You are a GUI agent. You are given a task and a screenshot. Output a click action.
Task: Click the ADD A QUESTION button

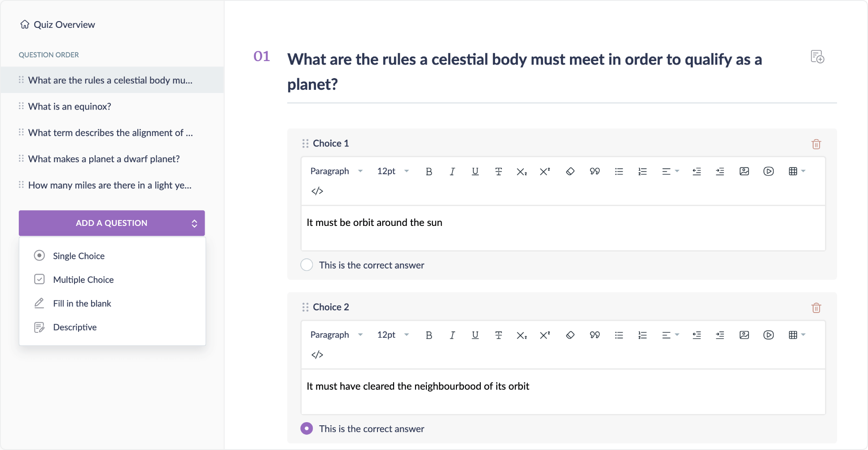click(x=112, y=223)
